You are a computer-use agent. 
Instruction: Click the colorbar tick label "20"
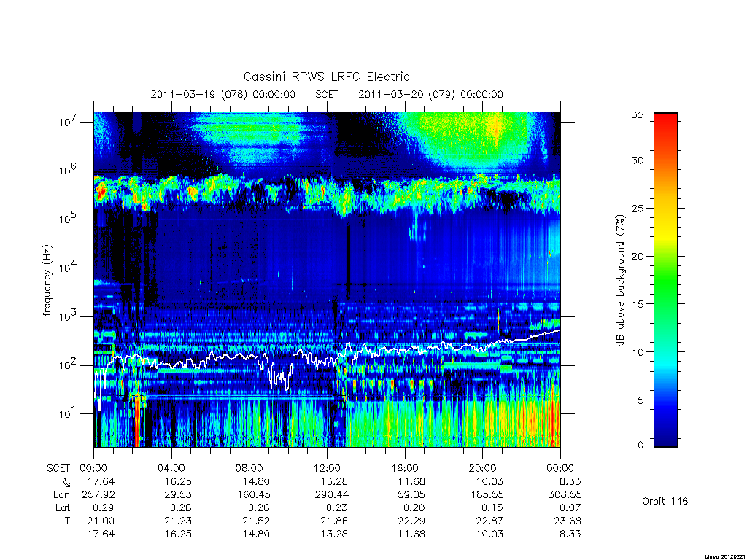pos(638,256)
